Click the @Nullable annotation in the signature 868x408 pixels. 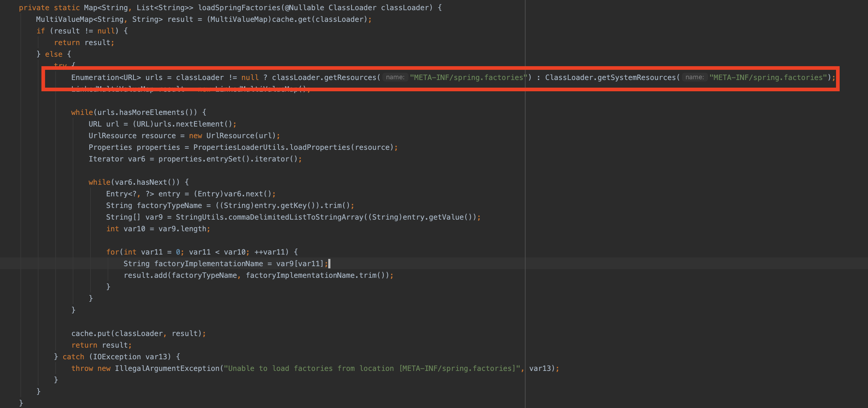(304, 8)
